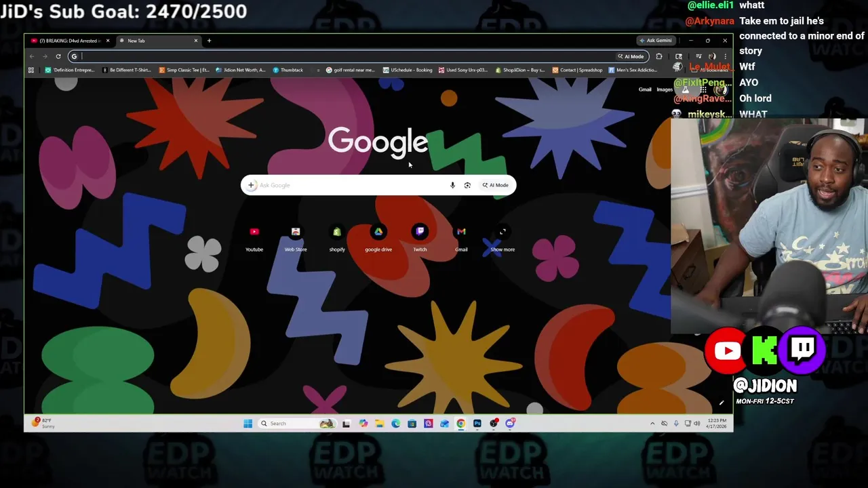Open a new tab with plus button
Image resolution: width=868 pixels, height=488 pixels.
pos(209,41)
